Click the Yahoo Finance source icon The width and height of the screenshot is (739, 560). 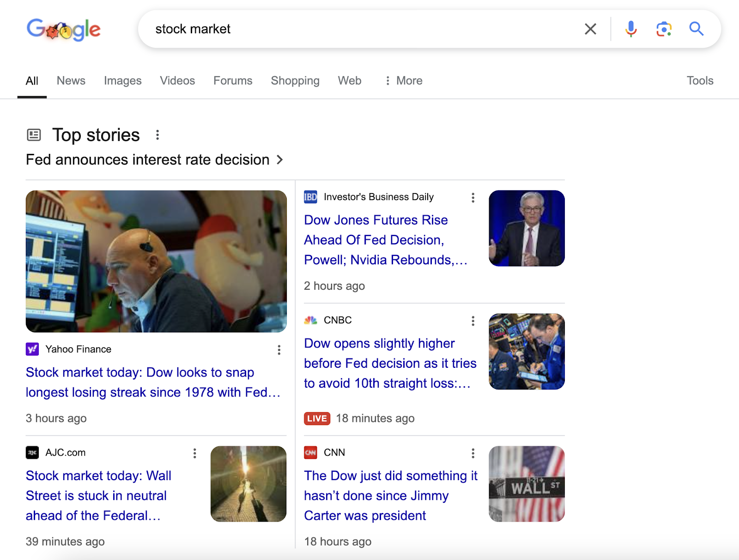(32, 349)
